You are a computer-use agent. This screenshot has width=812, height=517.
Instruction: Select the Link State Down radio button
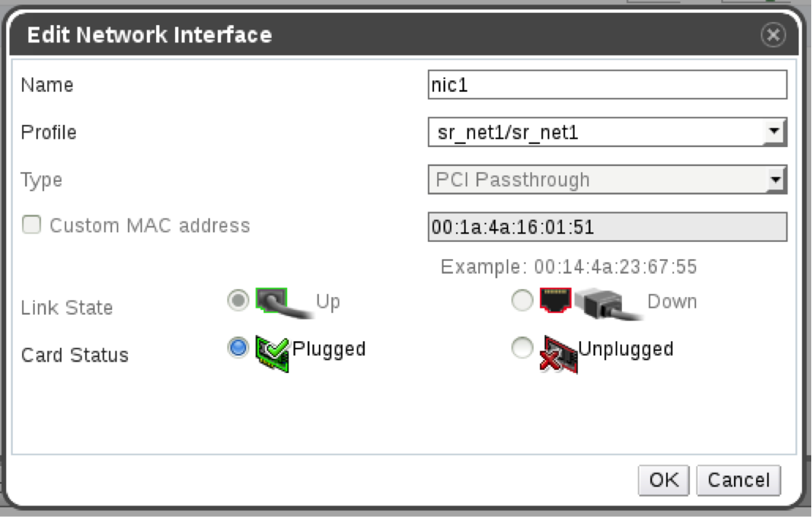tap(523, 301)
